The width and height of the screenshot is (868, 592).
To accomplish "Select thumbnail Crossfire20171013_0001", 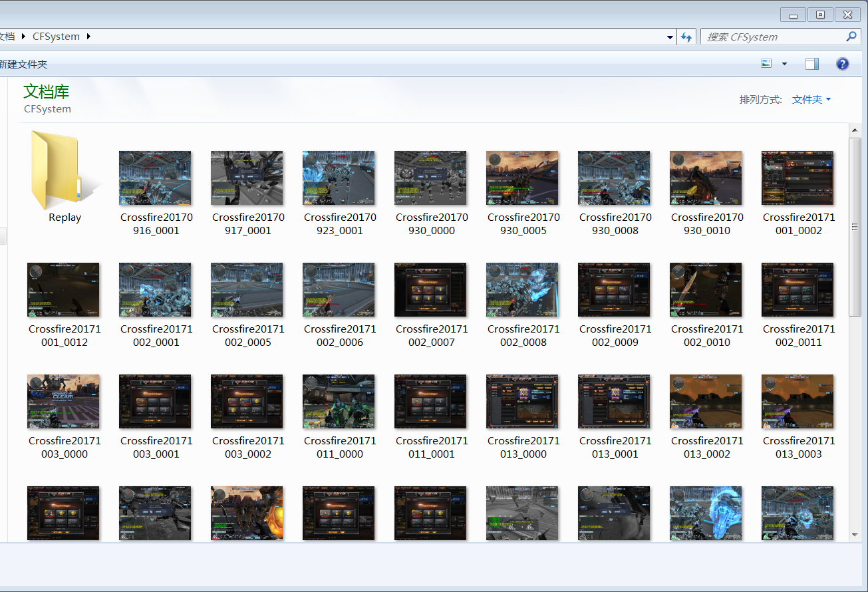I will [614, 402].
